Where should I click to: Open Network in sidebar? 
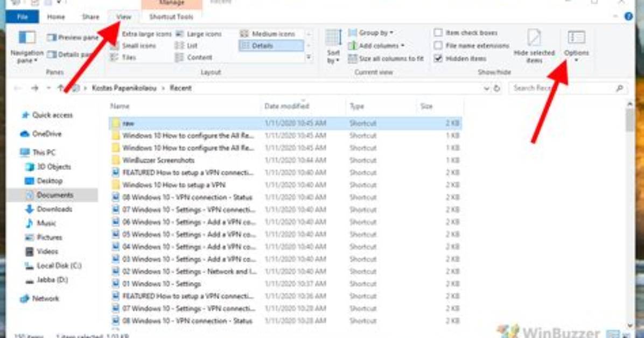click(x=40, y=299)
